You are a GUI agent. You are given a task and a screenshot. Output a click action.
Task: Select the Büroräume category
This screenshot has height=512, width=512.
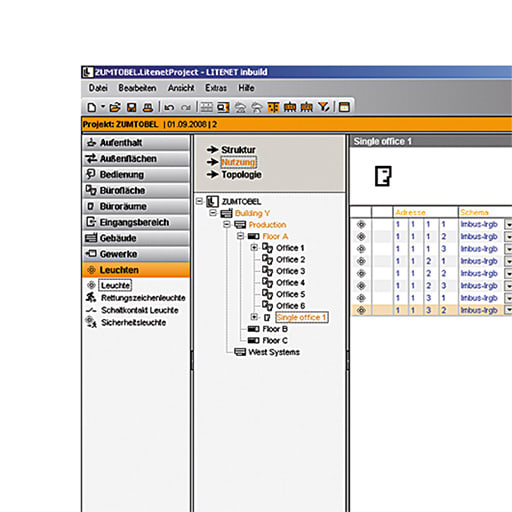coord(136,206)
